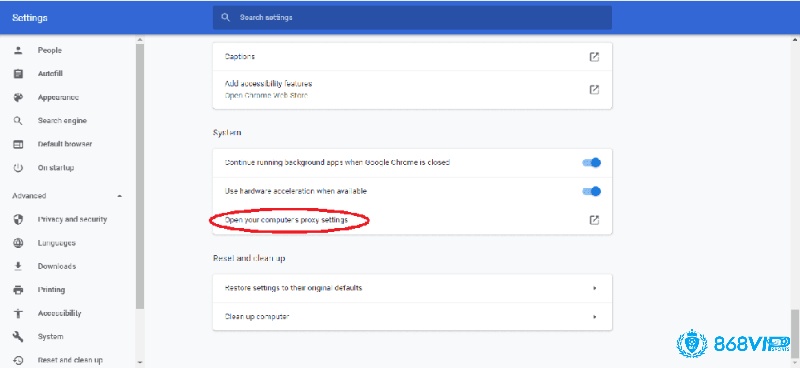
Task: Open Autofill settings section
Action: (x=50, y=73)
